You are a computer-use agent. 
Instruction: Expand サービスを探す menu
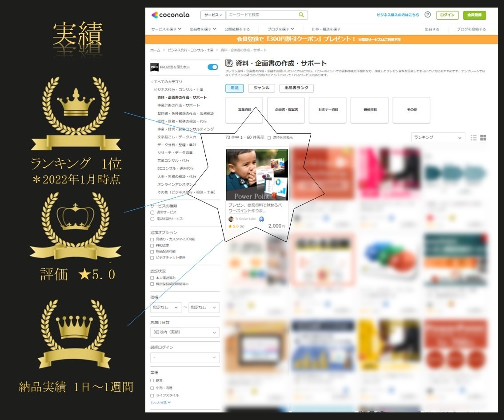point(166,29)
